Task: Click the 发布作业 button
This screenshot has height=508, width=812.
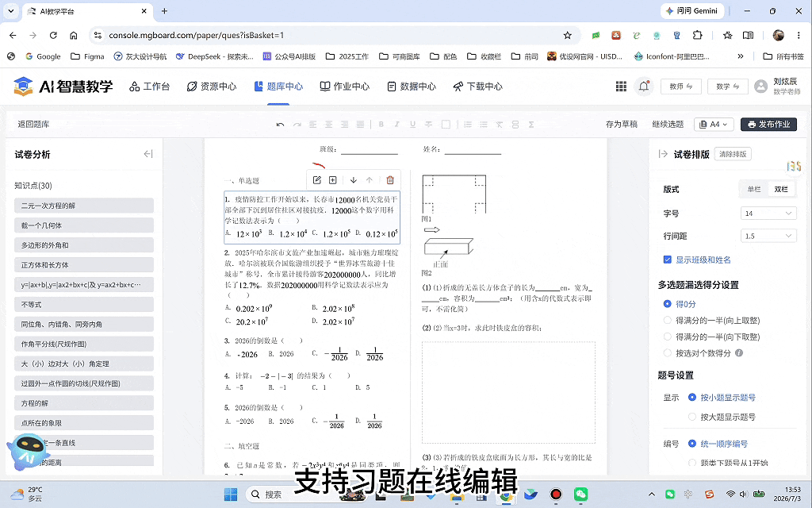Action: [x=768, y=125]
